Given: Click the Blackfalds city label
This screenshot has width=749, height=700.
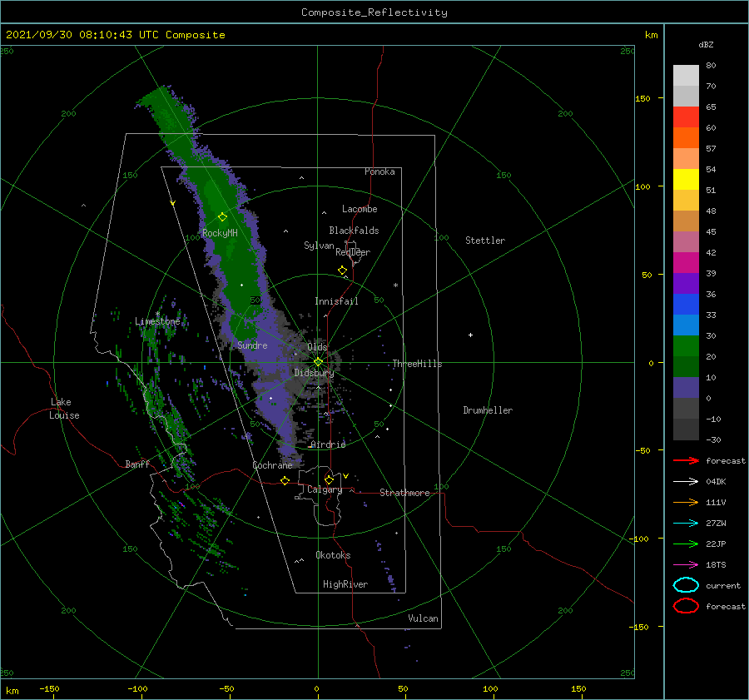Looking at the screenshot, I should point(354,231).
